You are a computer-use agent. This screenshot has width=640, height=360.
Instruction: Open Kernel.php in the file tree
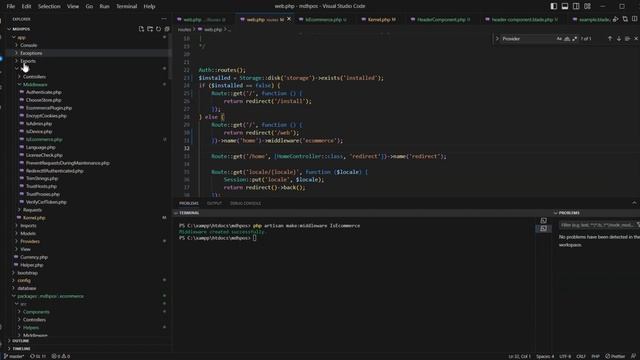[x=34, y=218]
